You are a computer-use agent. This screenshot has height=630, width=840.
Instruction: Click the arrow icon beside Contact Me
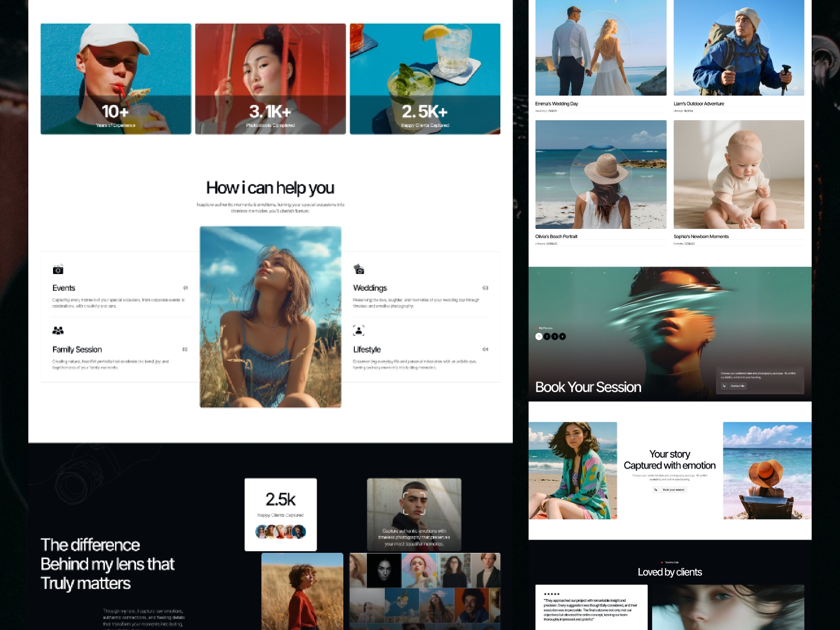click(x=724, y=386)
